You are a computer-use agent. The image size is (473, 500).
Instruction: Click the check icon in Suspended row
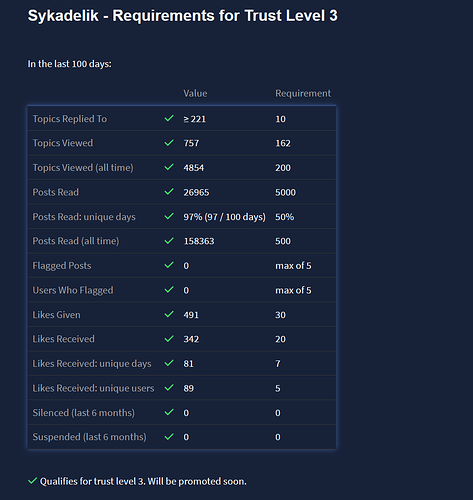tap(169, 437)
